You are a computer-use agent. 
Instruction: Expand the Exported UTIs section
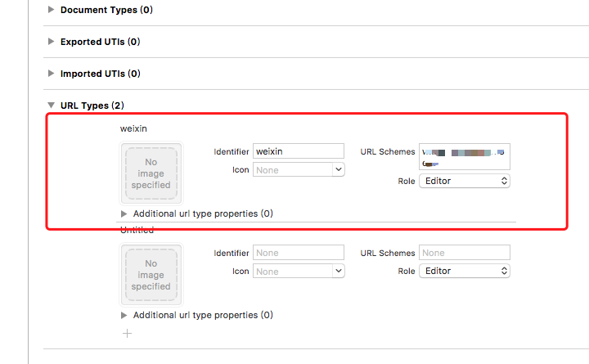[52, 42]
